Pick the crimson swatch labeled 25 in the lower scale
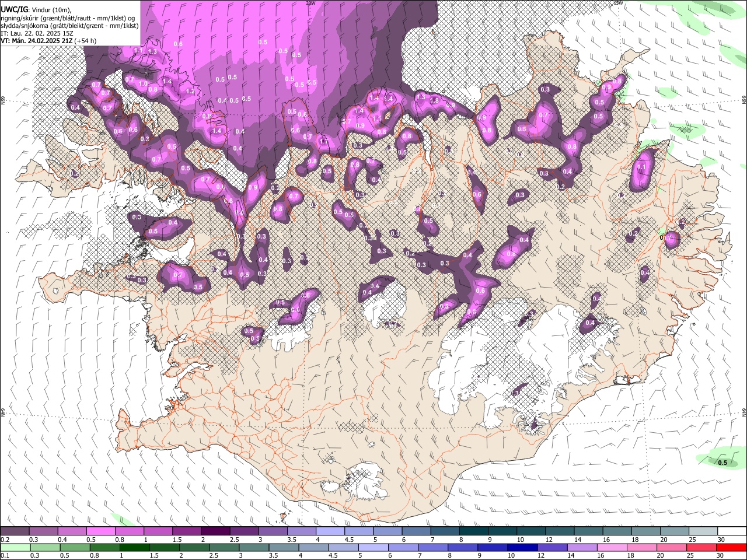Screen dimensions: 747x560 click(x=700, y=547)
